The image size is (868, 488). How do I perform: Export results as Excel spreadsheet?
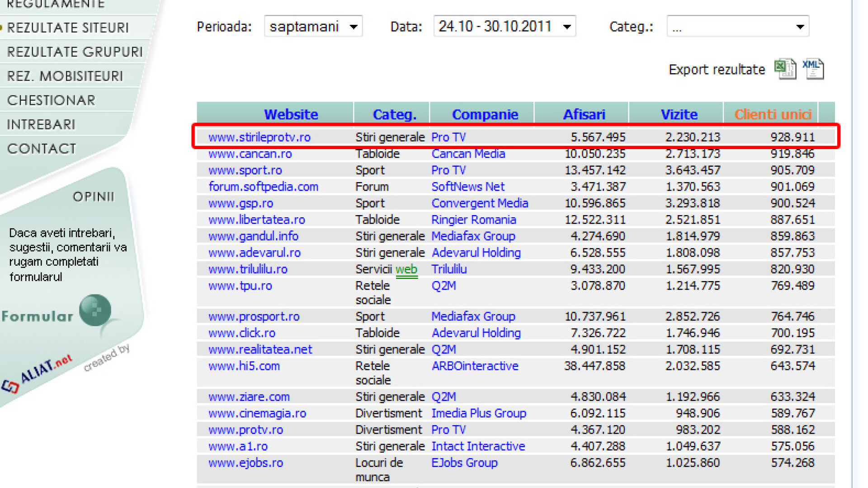[x=784, y=69]
